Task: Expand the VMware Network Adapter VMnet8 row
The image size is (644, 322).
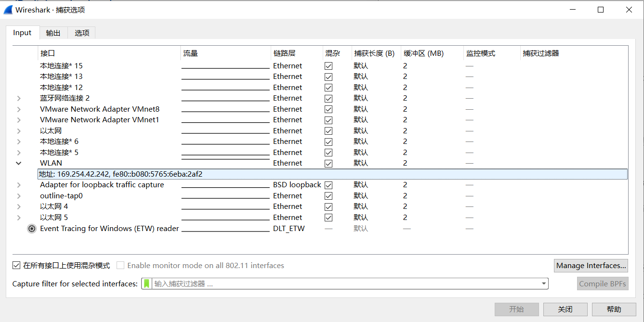Action: [x=19, y=109]
